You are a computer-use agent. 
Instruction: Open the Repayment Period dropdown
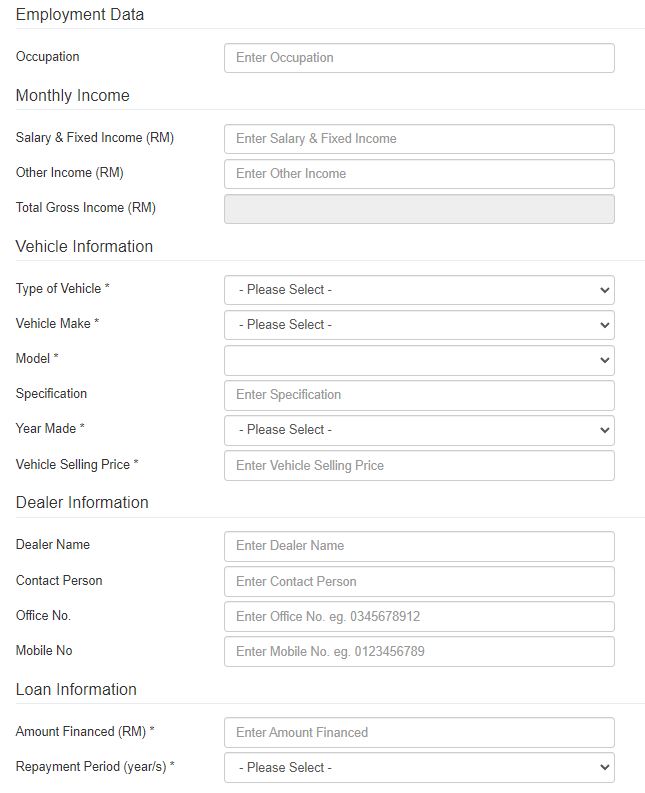point(419,768)
